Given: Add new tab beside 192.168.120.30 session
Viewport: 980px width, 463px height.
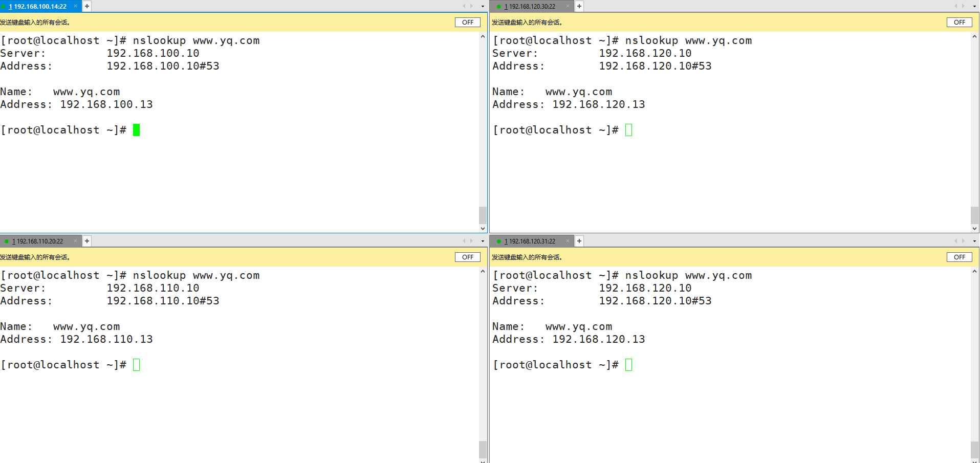Looking at the screenshot, I should point(579,6).
